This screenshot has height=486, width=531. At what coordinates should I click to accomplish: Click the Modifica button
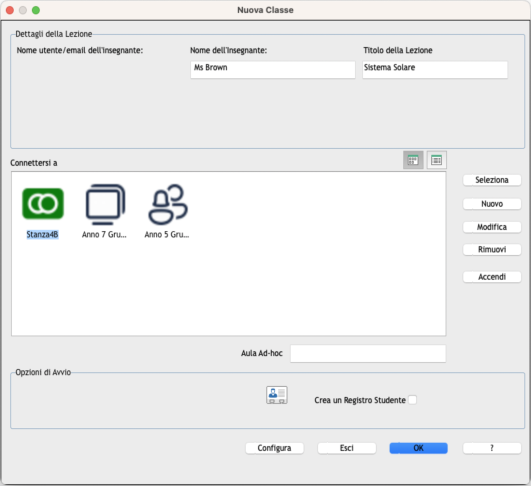492,227
